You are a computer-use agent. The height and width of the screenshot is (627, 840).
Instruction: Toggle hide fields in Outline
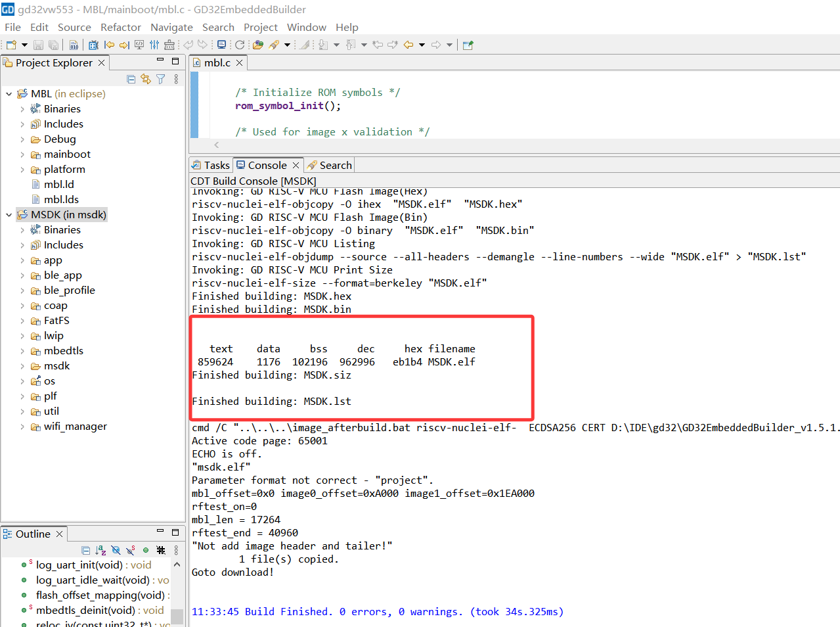tap(116, 550)
